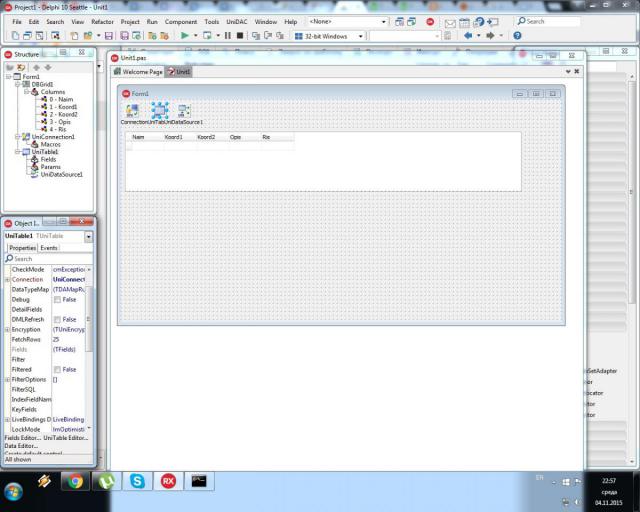The height and width of the screenshot is (512, 640).
Task: Click the Data Editor... link
Action: tap(21, 446)
